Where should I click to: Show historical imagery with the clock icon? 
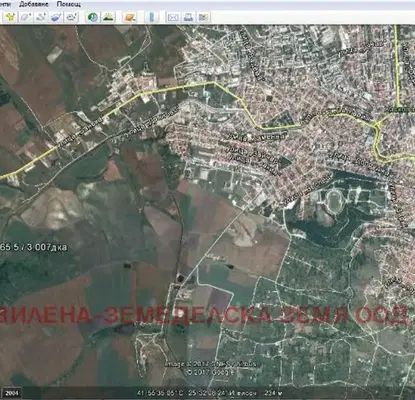point(92,17)
